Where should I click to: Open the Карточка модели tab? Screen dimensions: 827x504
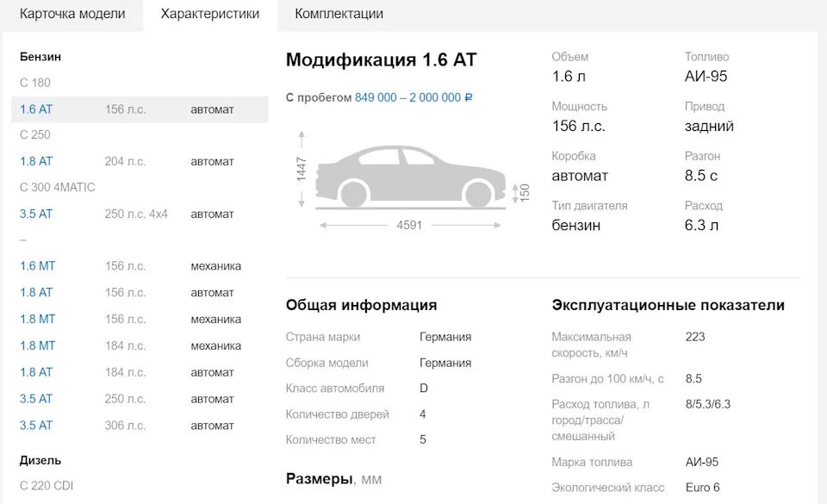click(x=72, y=14)
